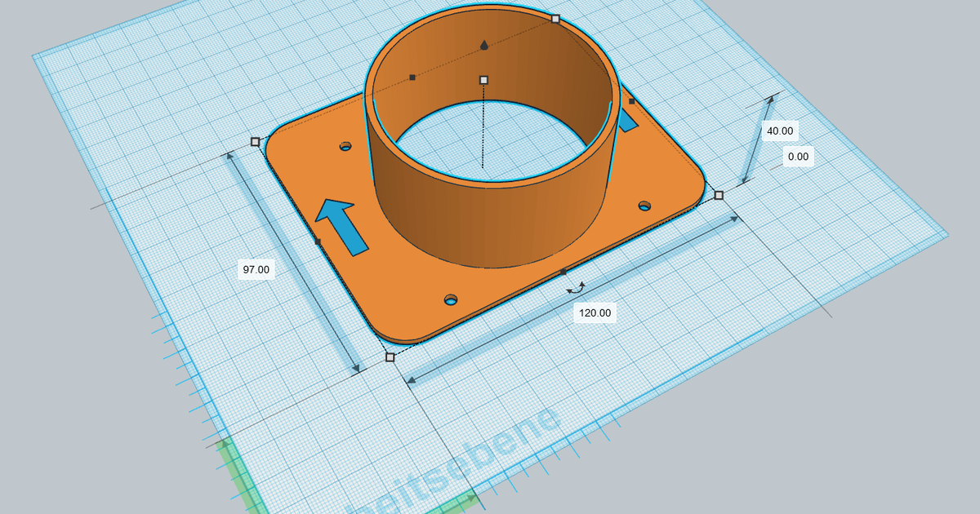Viewport: 980px width, 514px height.
Task: Select the white corner handle at cylinder's top rim
Action: click(x=555, y=19)
